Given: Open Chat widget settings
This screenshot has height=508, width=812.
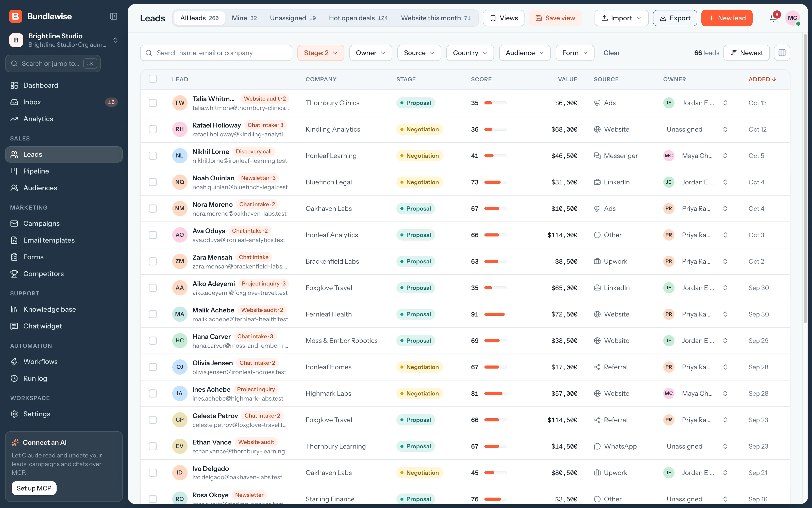Looking at the screenshot, I should tap(64, 326).
